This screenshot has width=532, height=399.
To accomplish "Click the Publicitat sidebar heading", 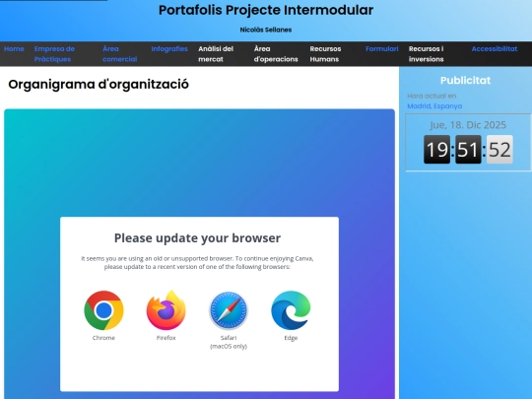I will click(465, 81).
